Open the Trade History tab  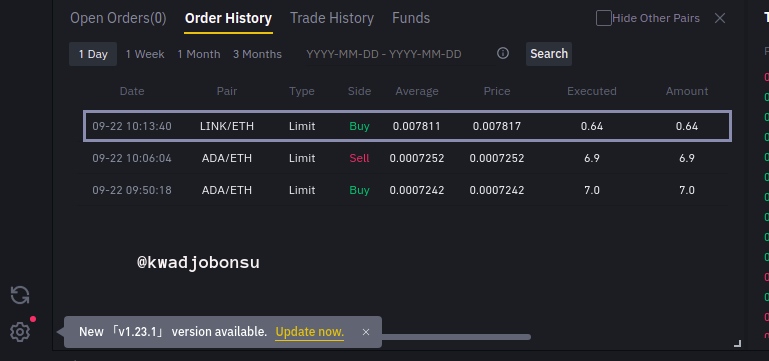tap(332, 18)
